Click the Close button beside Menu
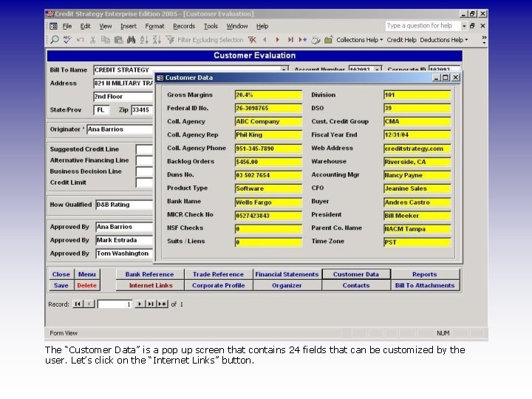Image resolution: width=532 pixels, height=399 pixels. 61,274
